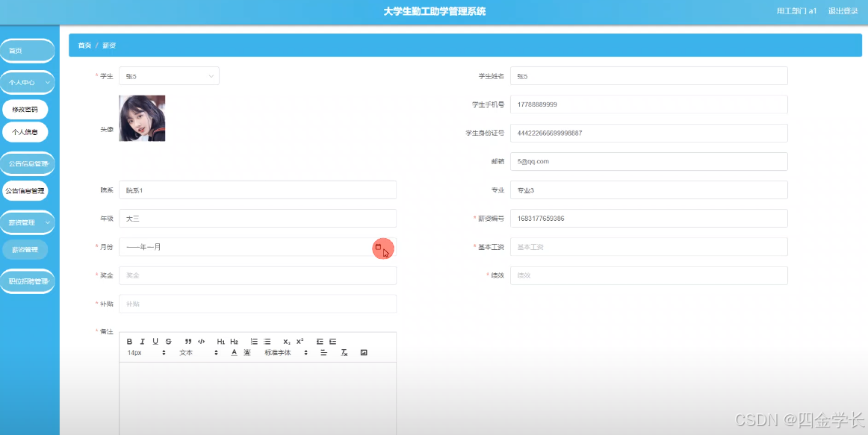868x435 pixels.
Task: Focus the 补贴 input field
Action: click(x=258, y=304)
